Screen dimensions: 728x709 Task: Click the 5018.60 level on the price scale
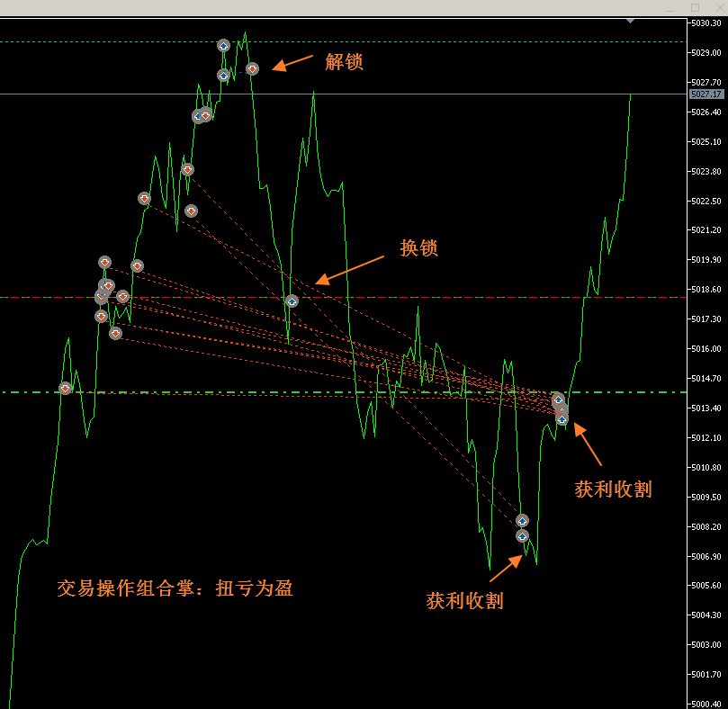click(x=705, y=290)
